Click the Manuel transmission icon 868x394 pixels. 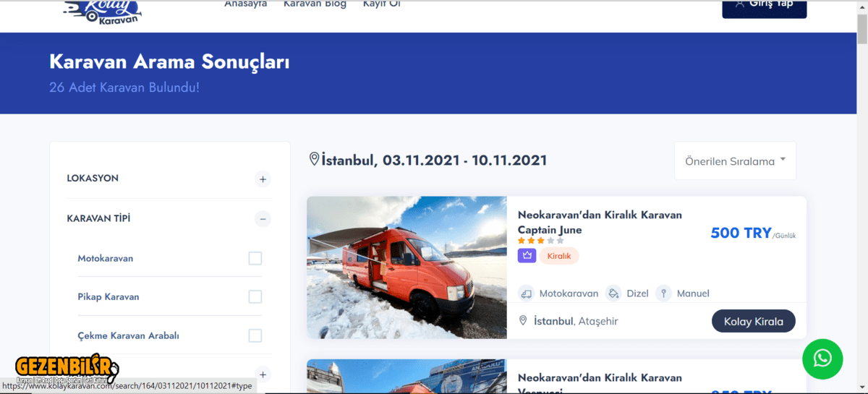click(x=663, y=294)
